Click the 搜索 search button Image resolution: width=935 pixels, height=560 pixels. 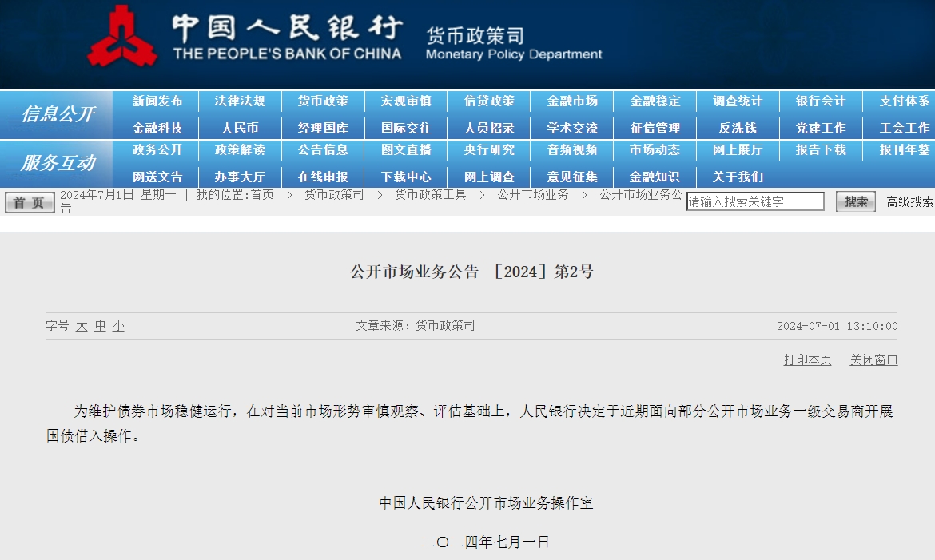856,201
